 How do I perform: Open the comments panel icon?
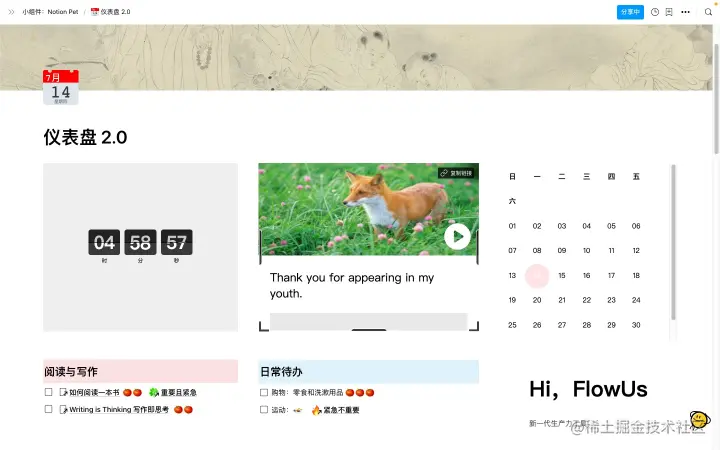669,12
